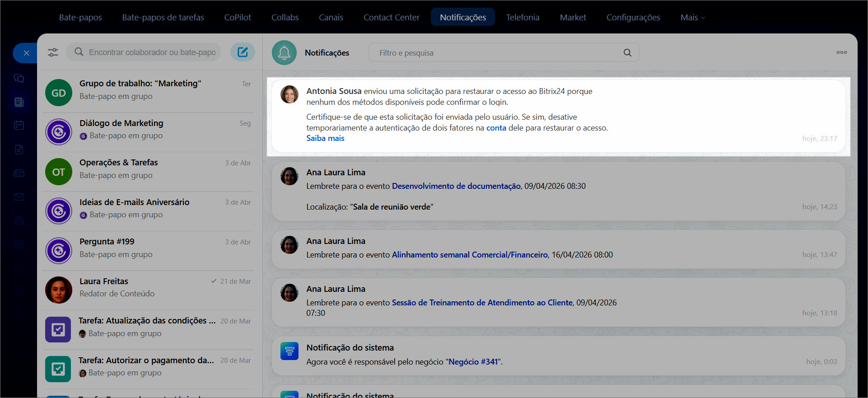Open the Desenvolvimento de documentação event link
This screenshot has width=868, height=398.
pyautogui.click(x=456, y=186)
